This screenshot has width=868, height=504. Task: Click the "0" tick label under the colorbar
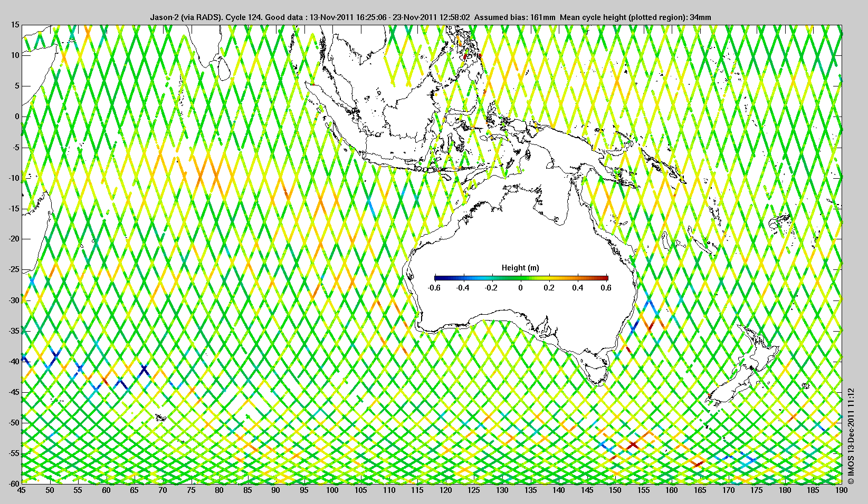pos(521,288)
